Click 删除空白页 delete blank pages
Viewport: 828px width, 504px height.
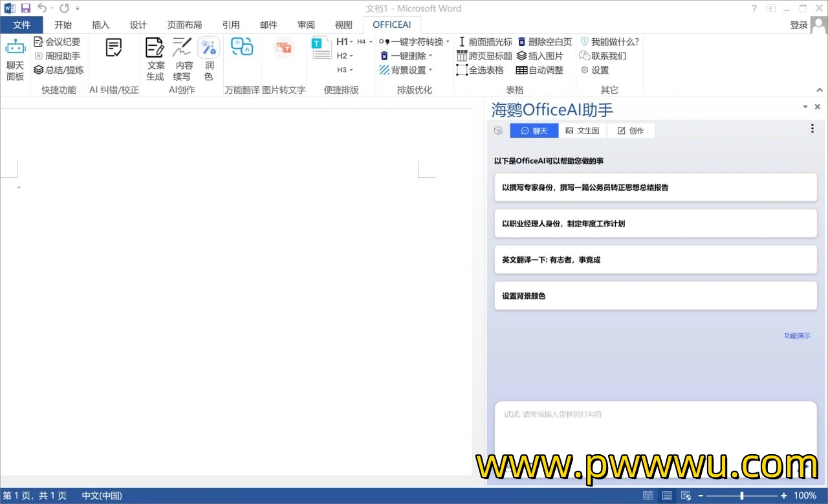click(x=545, y=41)
